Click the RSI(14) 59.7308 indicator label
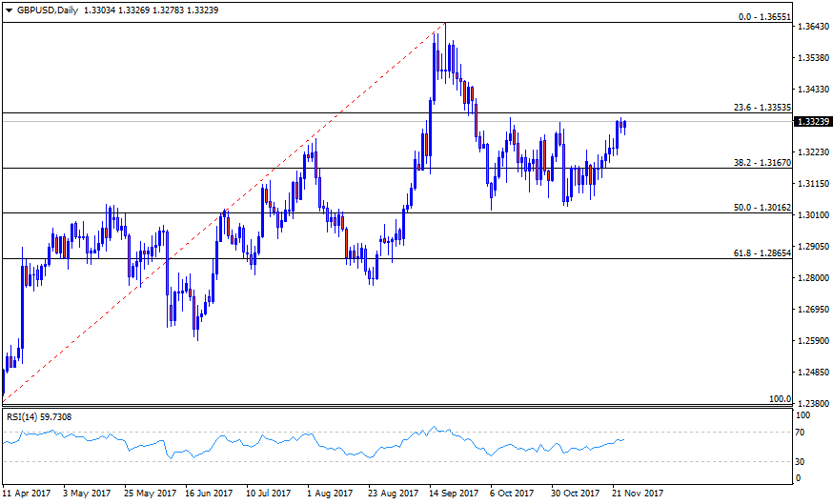Viewport: 833px width, 504px height. point(40,416)
